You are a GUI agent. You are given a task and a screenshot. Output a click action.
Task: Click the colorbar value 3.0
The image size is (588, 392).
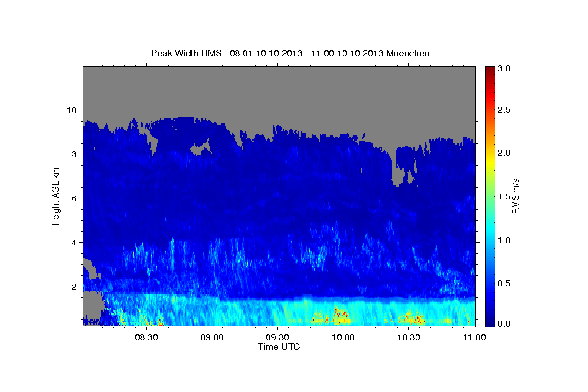505,68
